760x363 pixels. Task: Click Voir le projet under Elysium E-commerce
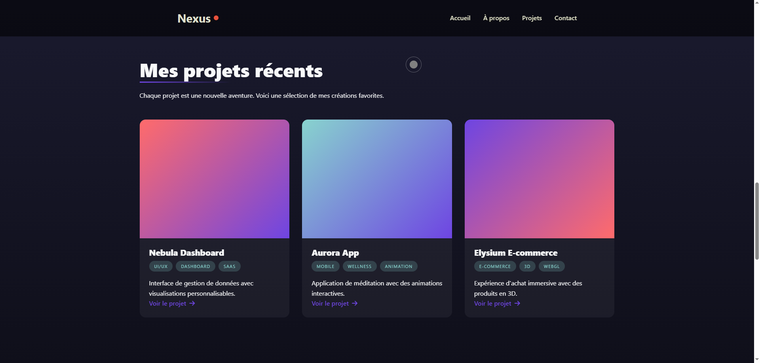click(x=497, y=303)
